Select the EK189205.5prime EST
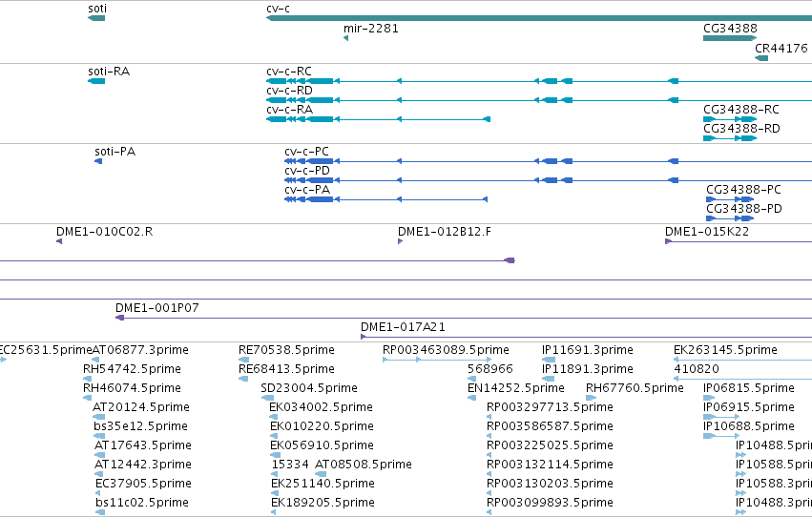 coord(274,512)
